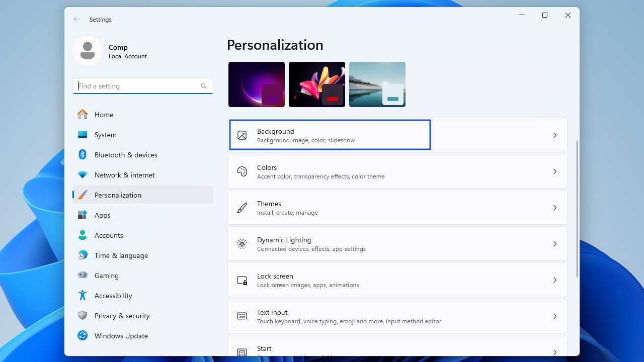Click the Bluetooth icon in sidebar
Screen dimensions: 644x362
(83, 155)
